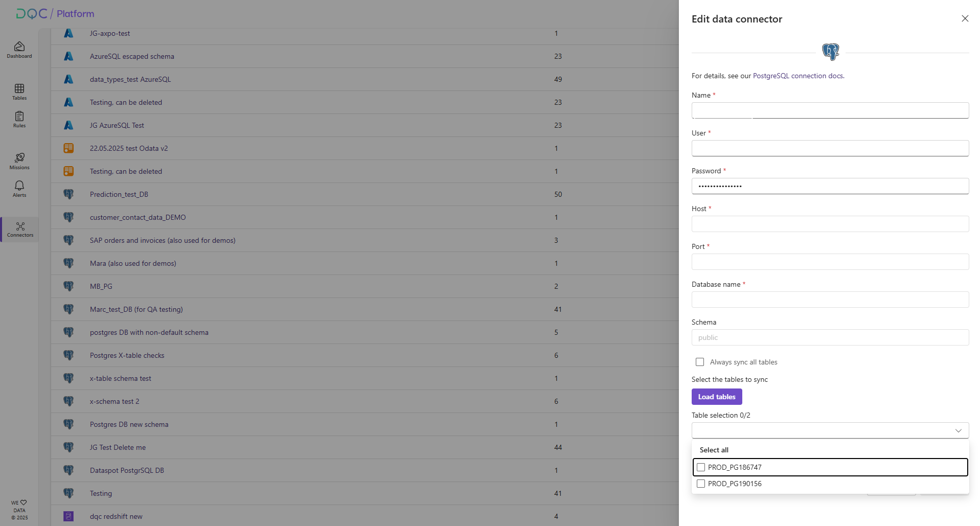This screenshot has height=526, width=980.
Task: Open the Rules sidebar icon
Action: pos(19,119)
